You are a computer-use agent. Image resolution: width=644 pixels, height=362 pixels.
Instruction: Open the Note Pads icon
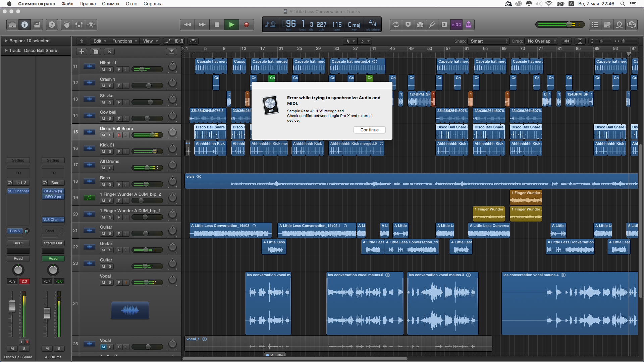click(607, 24)
